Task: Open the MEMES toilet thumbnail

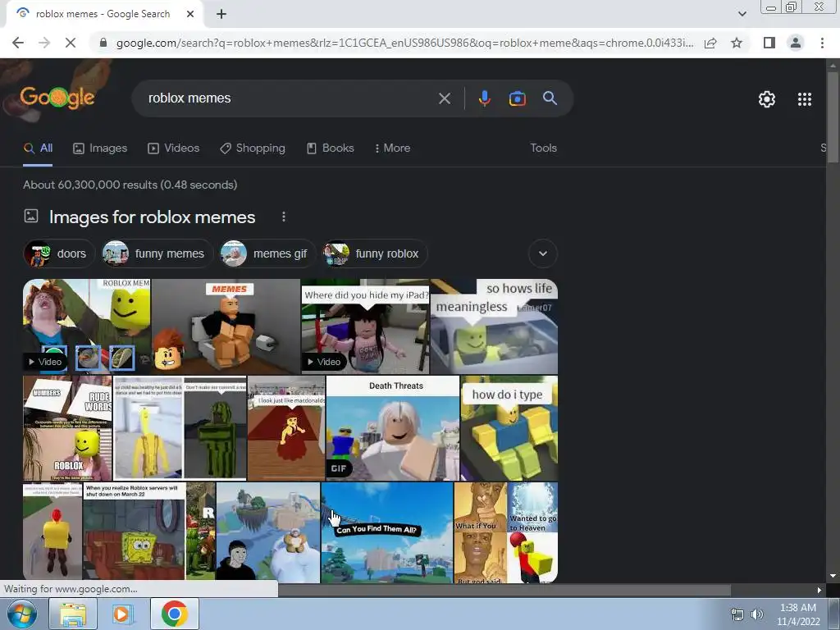Action: [x=226, y=326]
